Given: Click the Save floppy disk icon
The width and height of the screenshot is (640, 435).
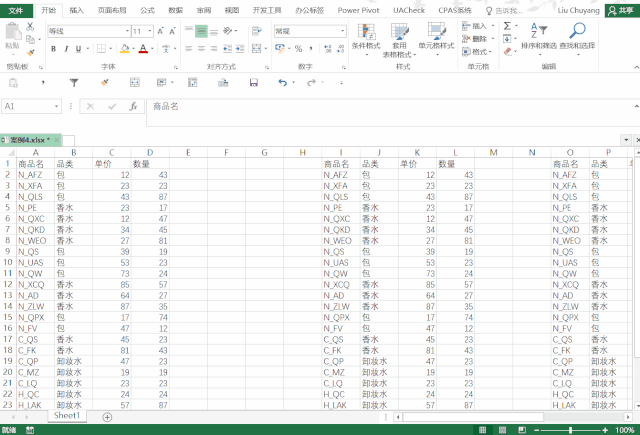Looking at the screenshot, I should [254, 83].
